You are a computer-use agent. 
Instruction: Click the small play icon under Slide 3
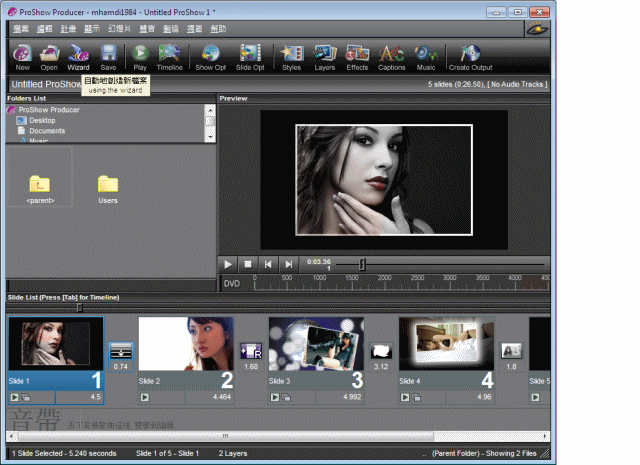(x=275, y=397)
